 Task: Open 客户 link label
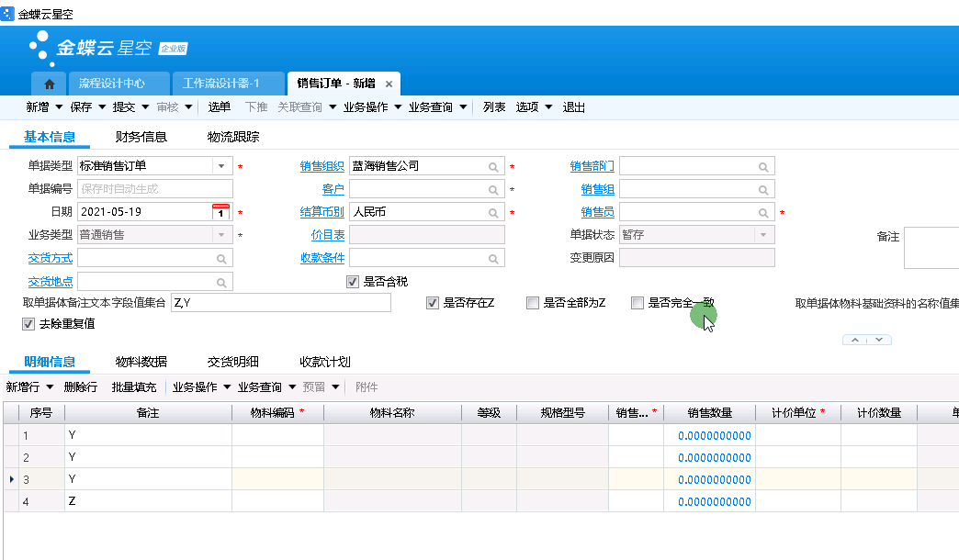coord(333,189)
